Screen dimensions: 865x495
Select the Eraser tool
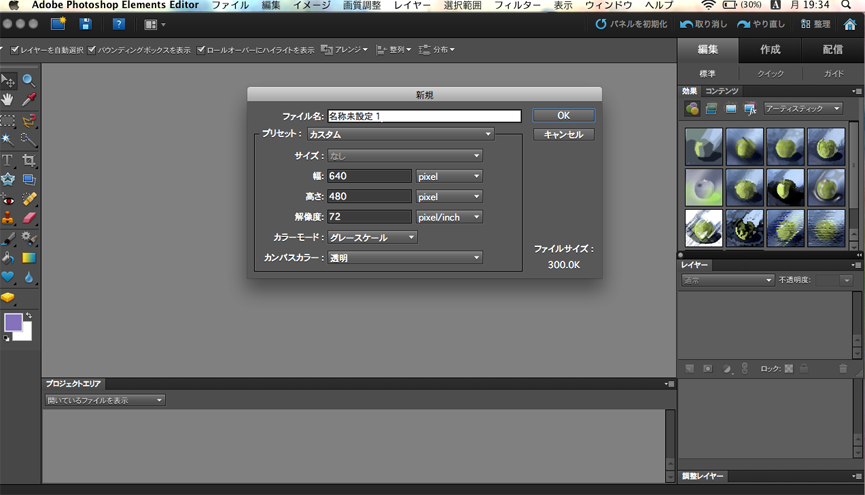pyautogui.click(x=29, y=217)
